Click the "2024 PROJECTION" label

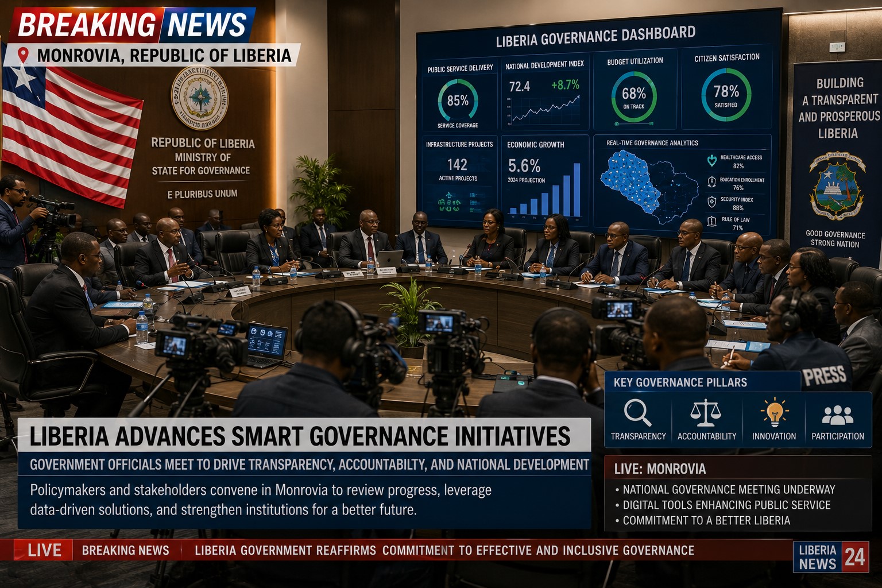(526, 180)
